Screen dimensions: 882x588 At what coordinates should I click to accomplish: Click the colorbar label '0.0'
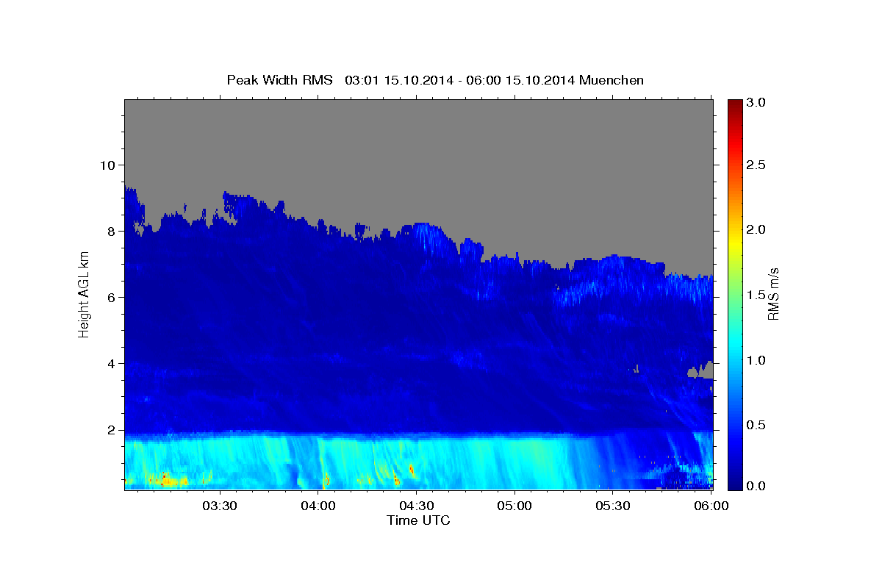coord(757,486)
